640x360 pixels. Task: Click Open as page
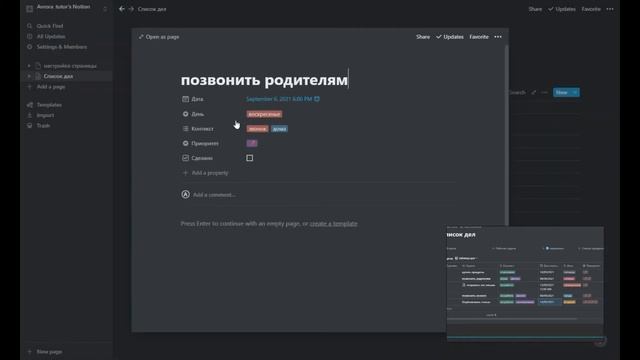click(x=159, y=37)
